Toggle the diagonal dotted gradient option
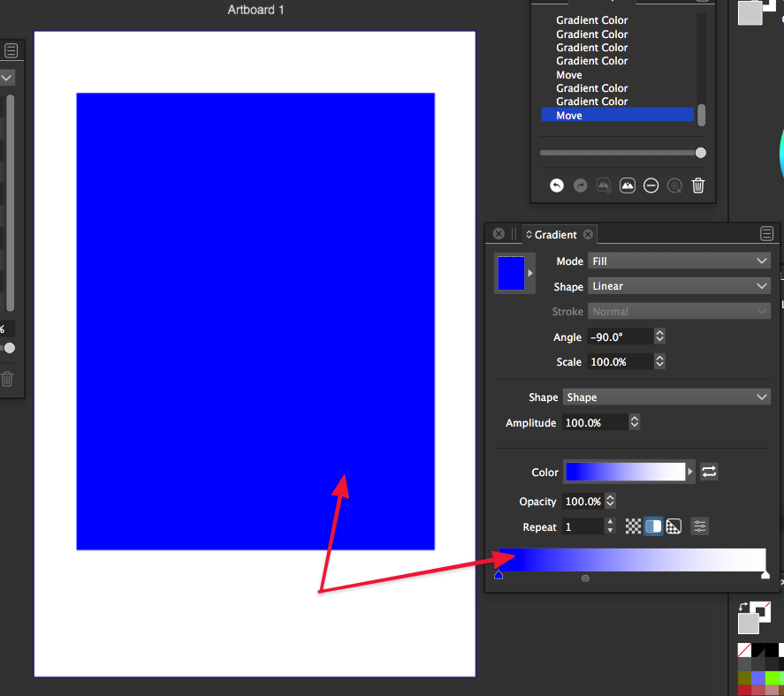 click(x=674, y=526)
